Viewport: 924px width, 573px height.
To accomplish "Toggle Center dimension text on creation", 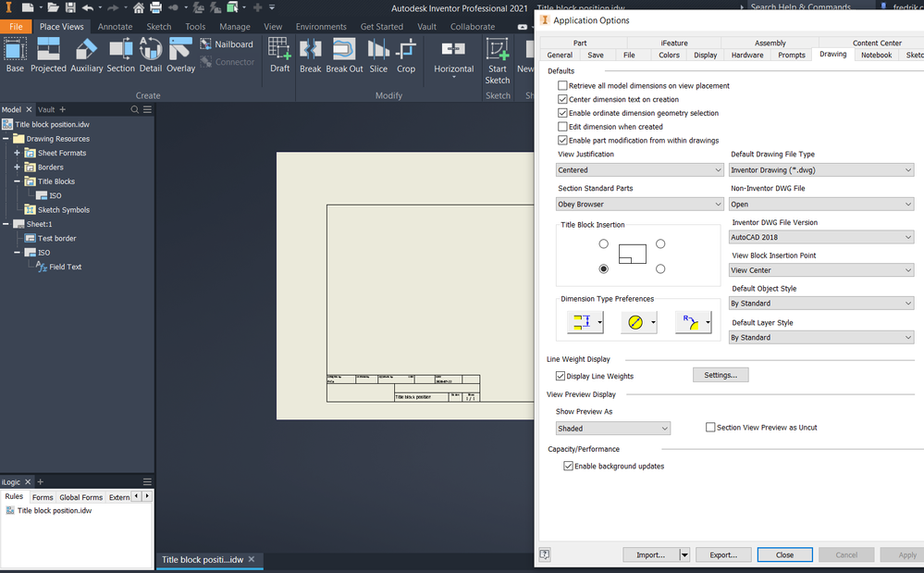I will [x=562, y=99].
